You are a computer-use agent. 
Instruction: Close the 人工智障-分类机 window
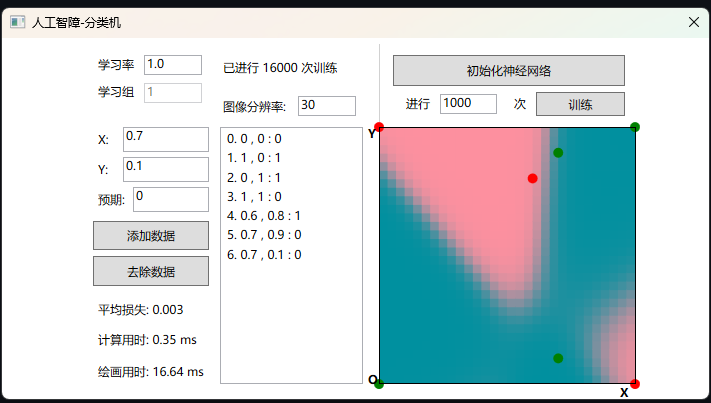tap(694, 22)
